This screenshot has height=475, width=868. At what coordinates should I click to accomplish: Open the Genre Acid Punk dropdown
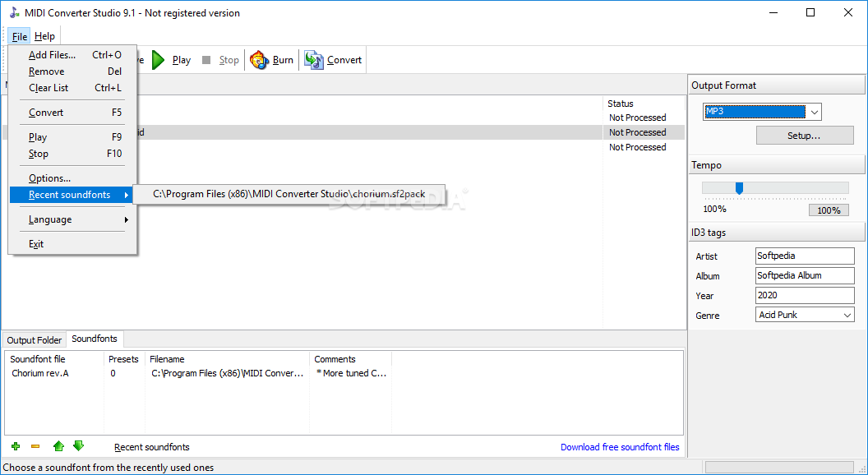(x=847, y=315)
